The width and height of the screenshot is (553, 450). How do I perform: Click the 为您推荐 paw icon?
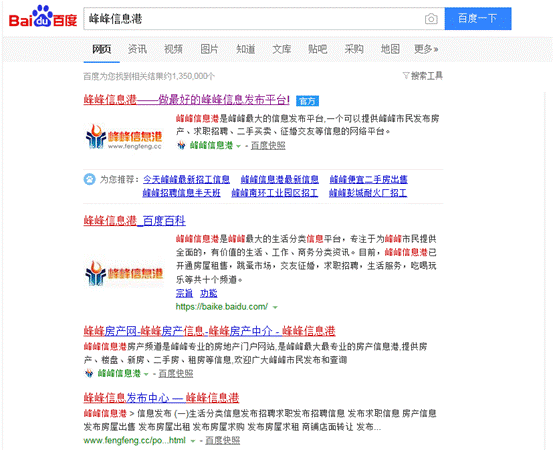point(89,179)
